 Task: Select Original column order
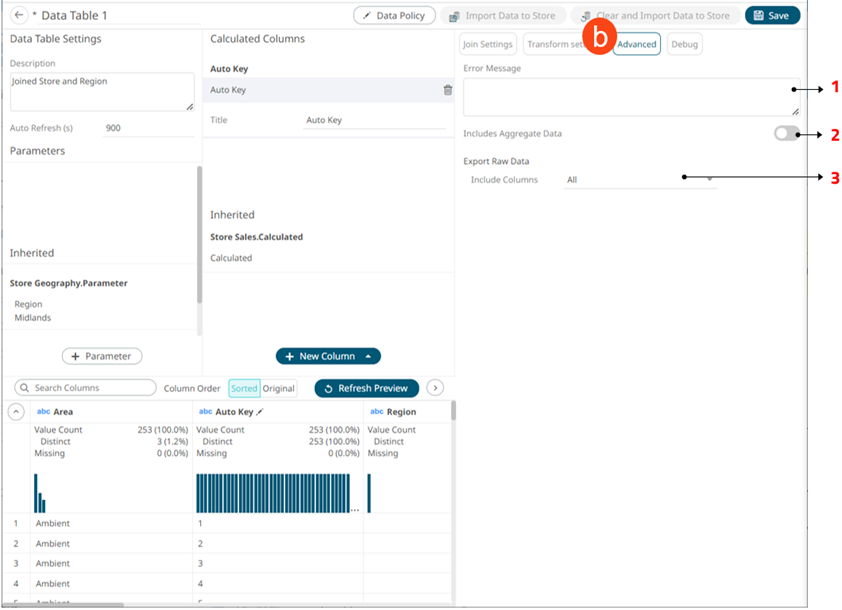point(279,388)
